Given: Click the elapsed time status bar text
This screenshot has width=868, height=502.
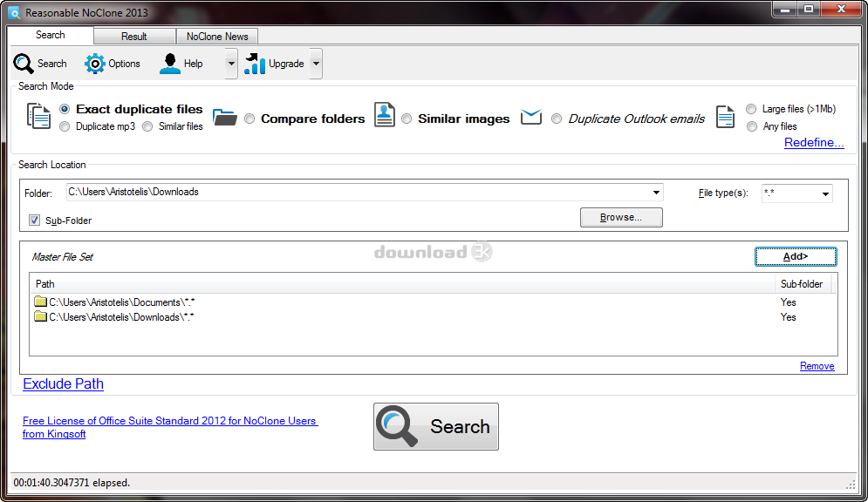Looking at the screenshot, I should click(72, 483).
